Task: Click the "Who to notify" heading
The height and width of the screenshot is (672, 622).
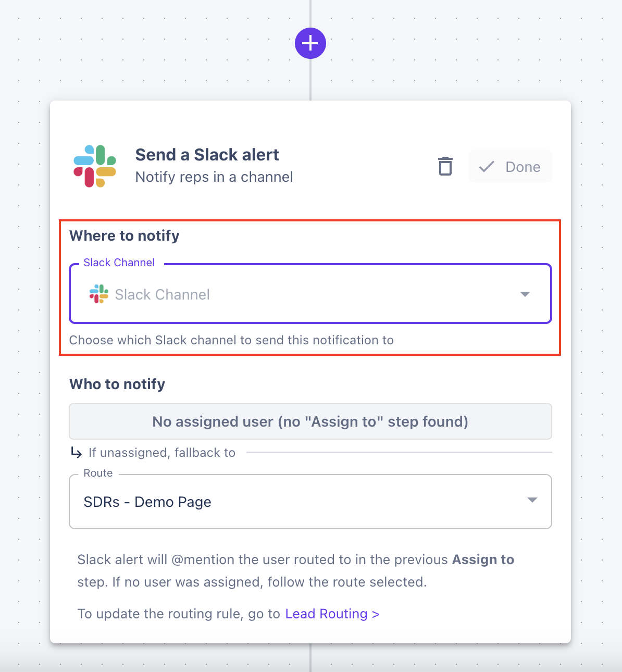Action: pos(117,384)
